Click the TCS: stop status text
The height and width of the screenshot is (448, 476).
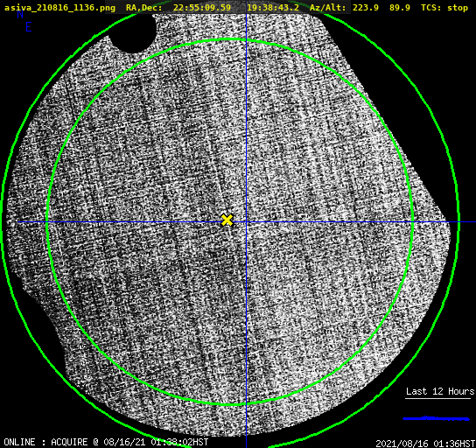tap(444, 8)
